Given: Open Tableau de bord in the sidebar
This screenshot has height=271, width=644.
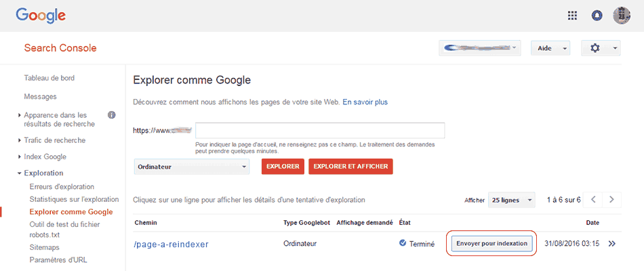Looking at the screenshot, I should [x=49, y=78].
